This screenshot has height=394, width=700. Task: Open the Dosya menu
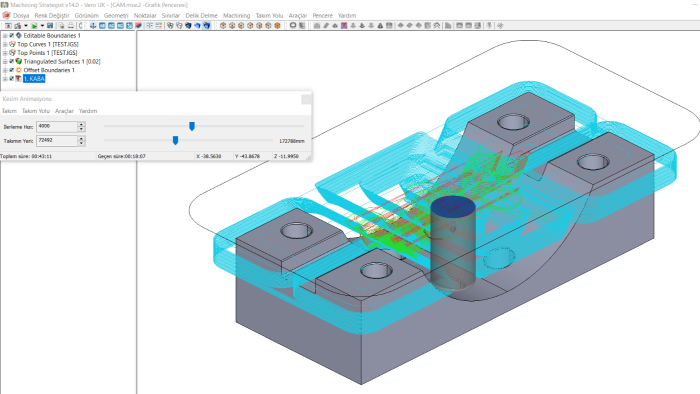tap(21, 15)
